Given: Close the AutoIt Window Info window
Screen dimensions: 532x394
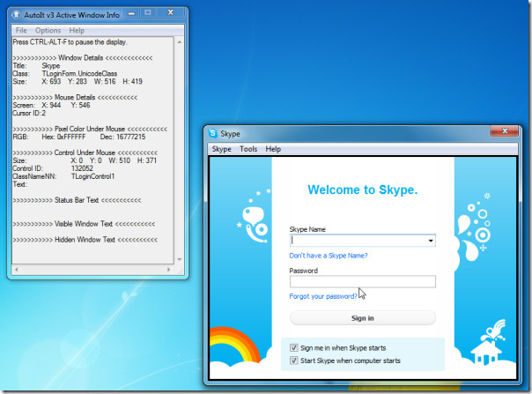Looking at the screenshot, I should [171, 13].
